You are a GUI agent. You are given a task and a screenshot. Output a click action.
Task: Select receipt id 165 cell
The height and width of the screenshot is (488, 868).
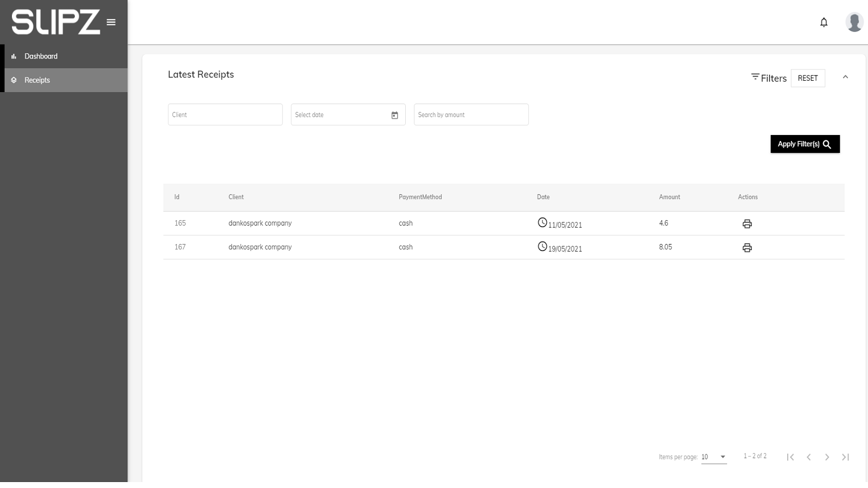pyautogui.click(x=180, y=223)
